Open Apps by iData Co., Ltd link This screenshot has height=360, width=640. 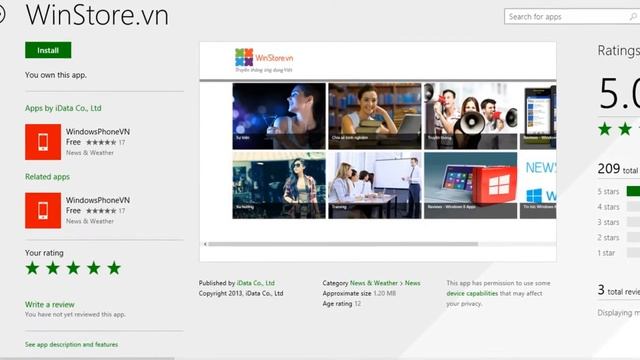pyautogui.click(x=63, y=108)
